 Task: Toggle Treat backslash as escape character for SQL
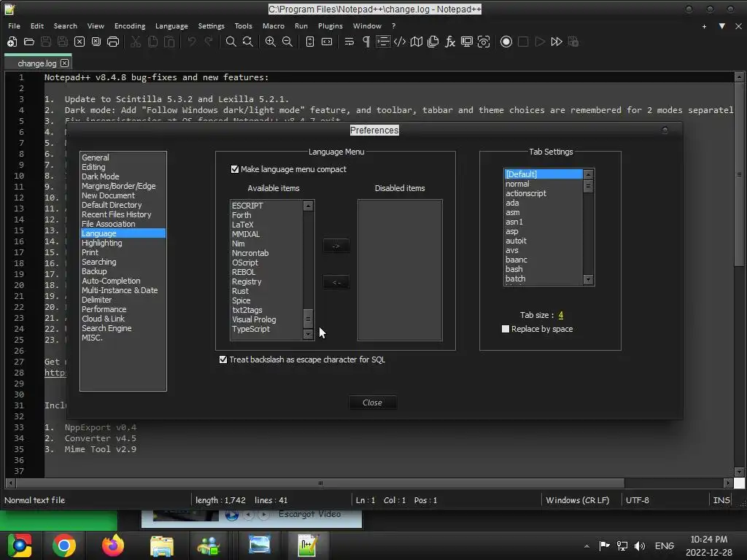click(223, 359)
